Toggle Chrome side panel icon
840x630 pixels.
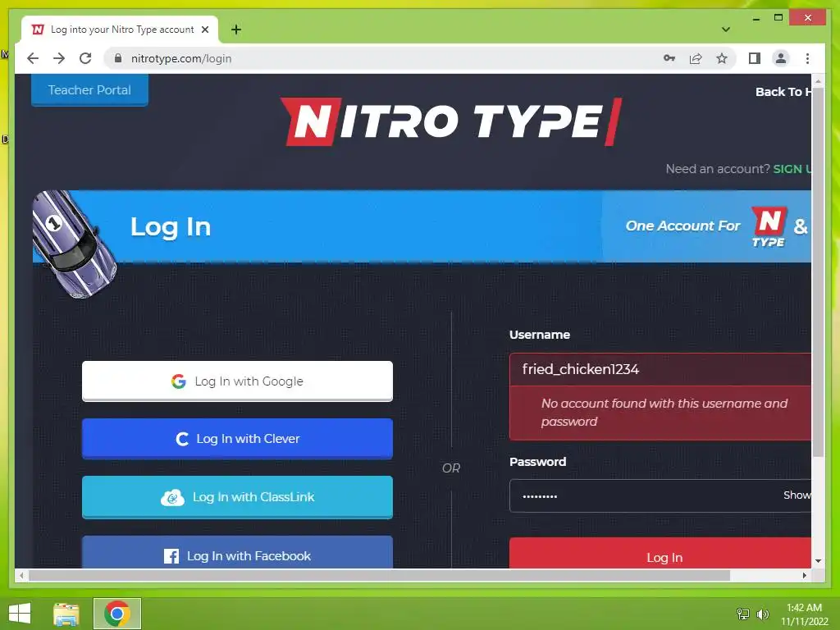pos(755,58)
